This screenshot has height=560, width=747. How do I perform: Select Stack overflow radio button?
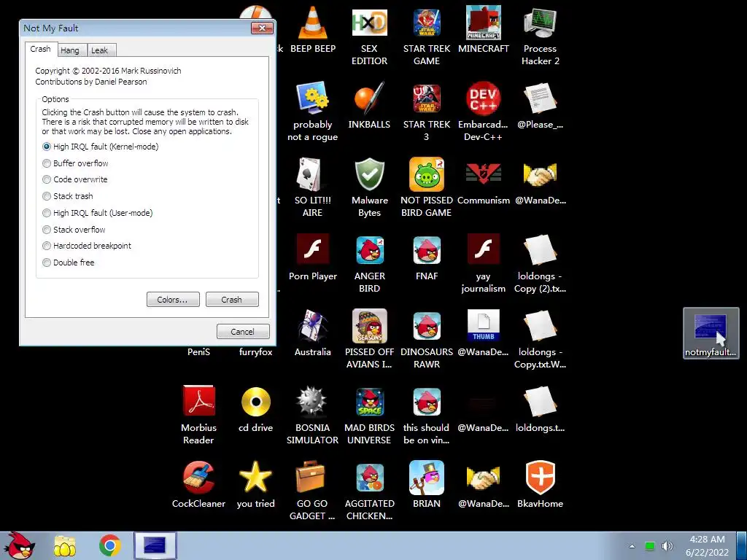(x=47, y=230)
